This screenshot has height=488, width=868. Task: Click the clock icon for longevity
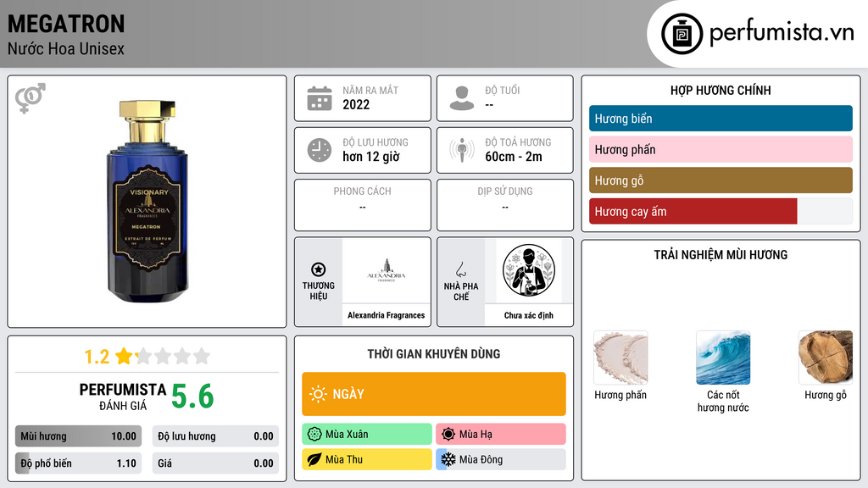tap(320, 150)
